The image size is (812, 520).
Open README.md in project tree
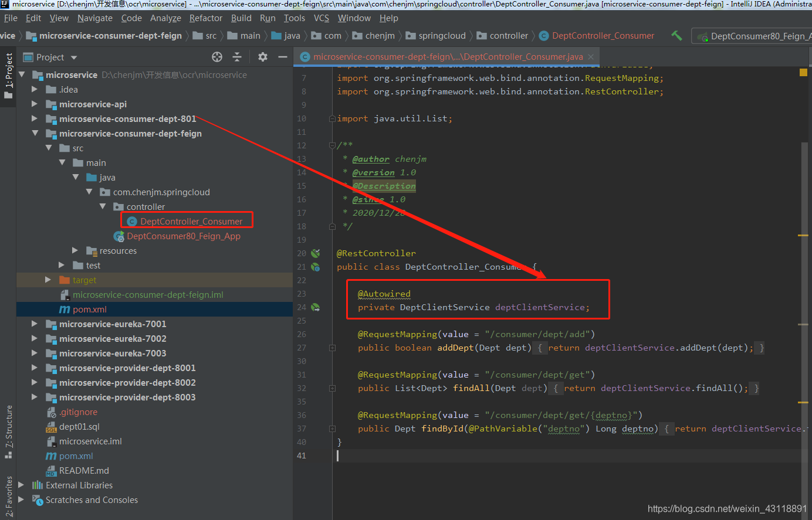point(84,471)
